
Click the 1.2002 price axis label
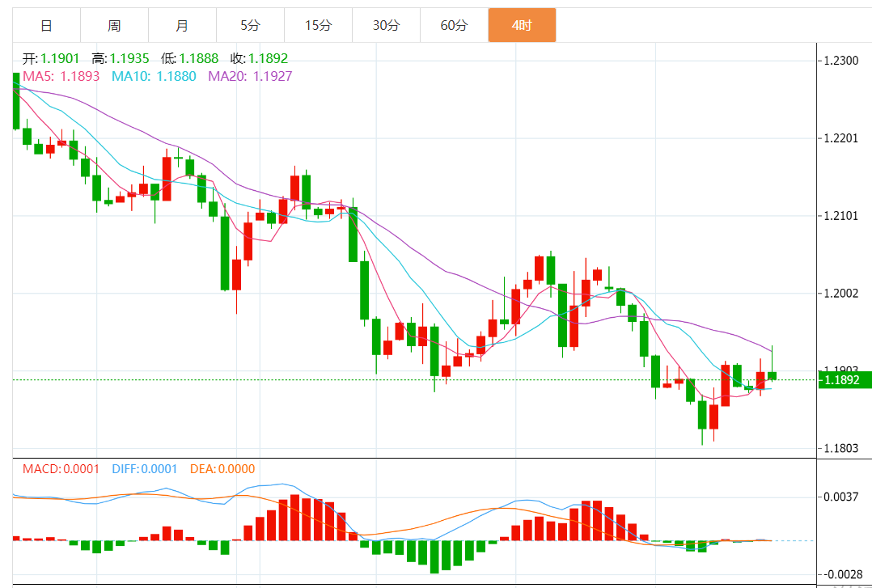pos(840,293)
